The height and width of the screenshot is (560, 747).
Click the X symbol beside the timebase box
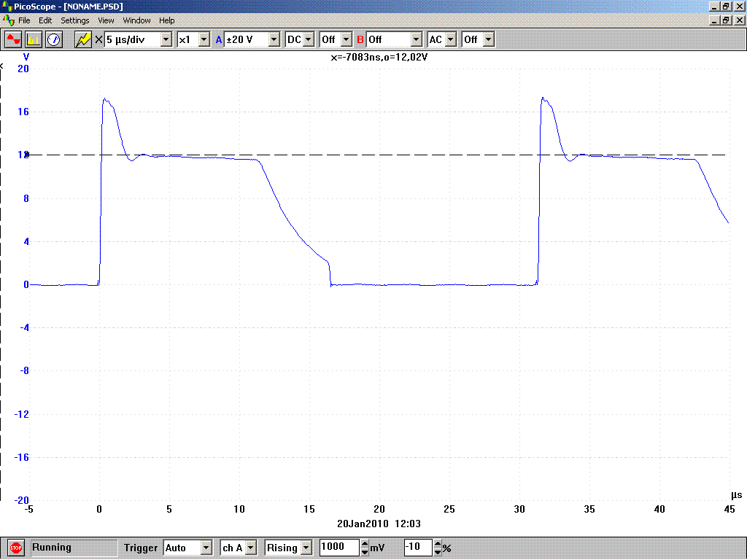click(x=98, y=39)
